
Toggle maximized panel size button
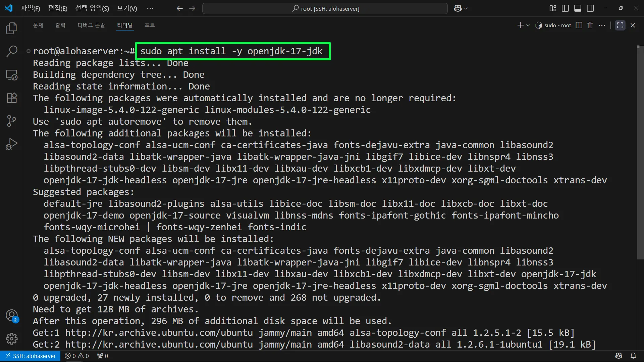click(x=620, y=25)
